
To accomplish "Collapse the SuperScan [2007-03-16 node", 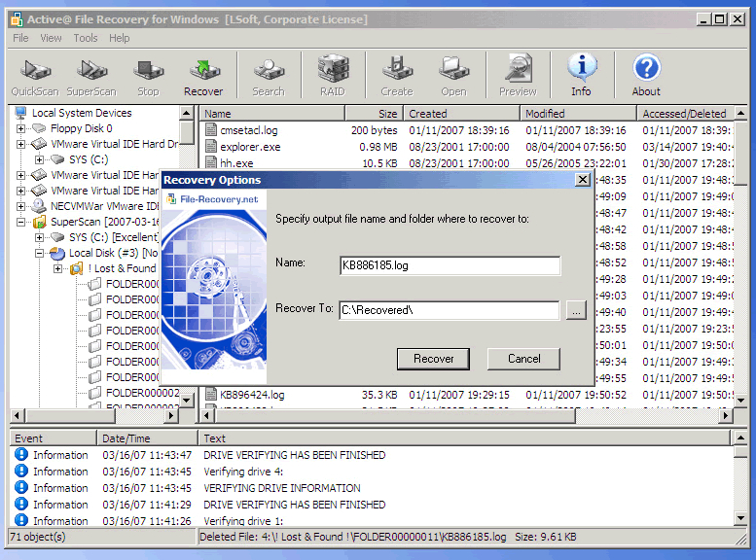I will [x=20, y=223].
